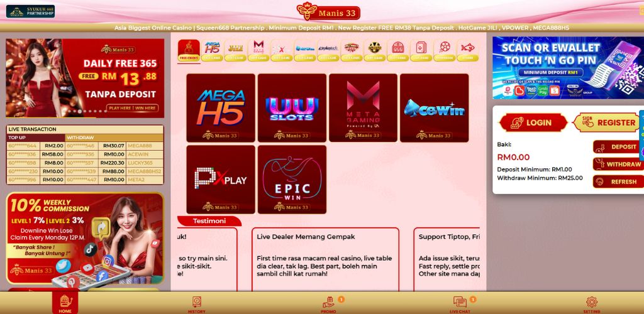
Task: Open the JILI hot game category
Action: click(235, 51)
